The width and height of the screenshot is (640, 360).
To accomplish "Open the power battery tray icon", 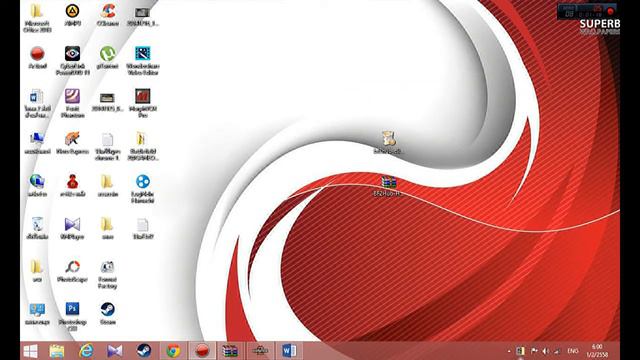I will (520, 351).
